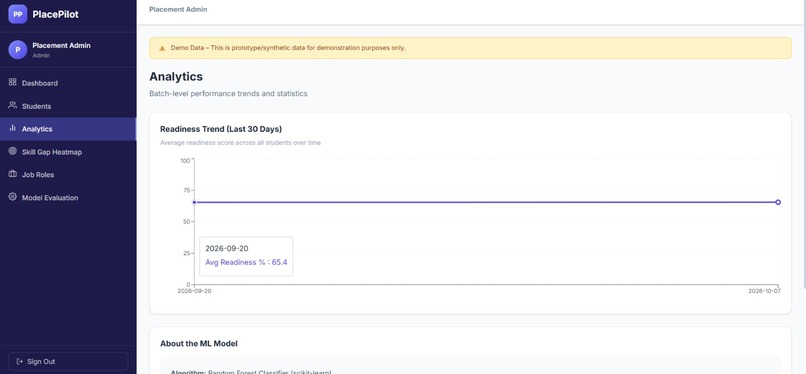Image resolution: width=806 pixels, height=374 pixels.
Task: Open the Dashboard menu item
Action: [68, 83]
